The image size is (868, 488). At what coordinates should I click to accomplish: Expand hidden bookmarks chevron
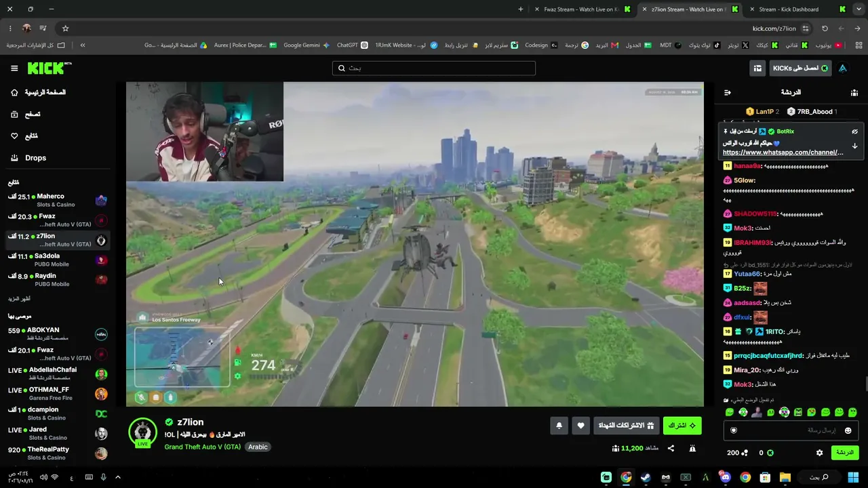pos(83,45)
